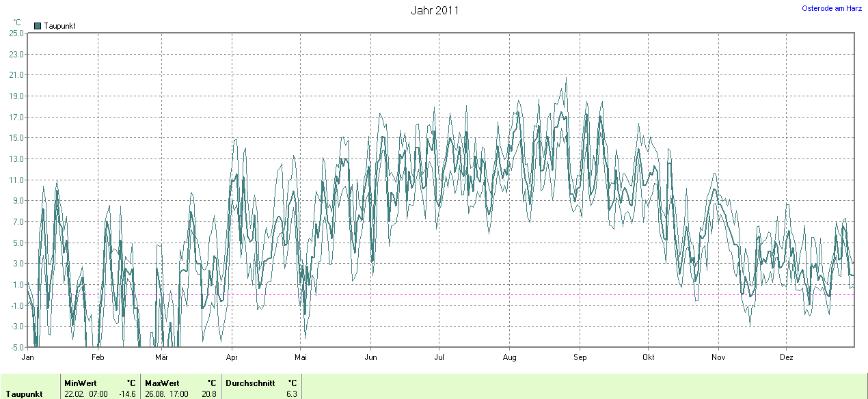
Task: Click the maximum value 20.8 cell
Action: pos(209,394)
